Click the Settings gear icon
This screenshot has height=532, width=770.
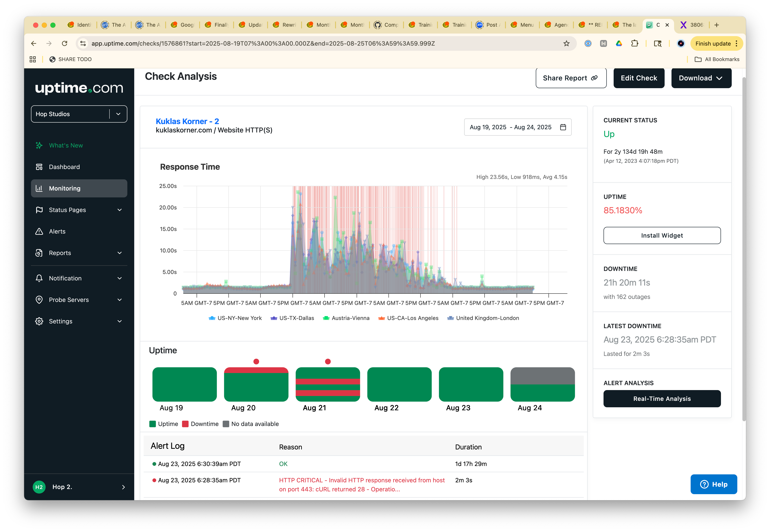[39, 321]
